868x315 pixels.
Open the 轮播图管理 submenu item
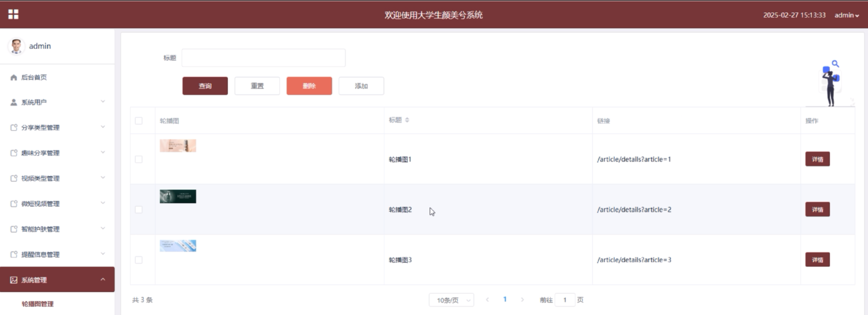pyautogui.click(x=38, y=304)
